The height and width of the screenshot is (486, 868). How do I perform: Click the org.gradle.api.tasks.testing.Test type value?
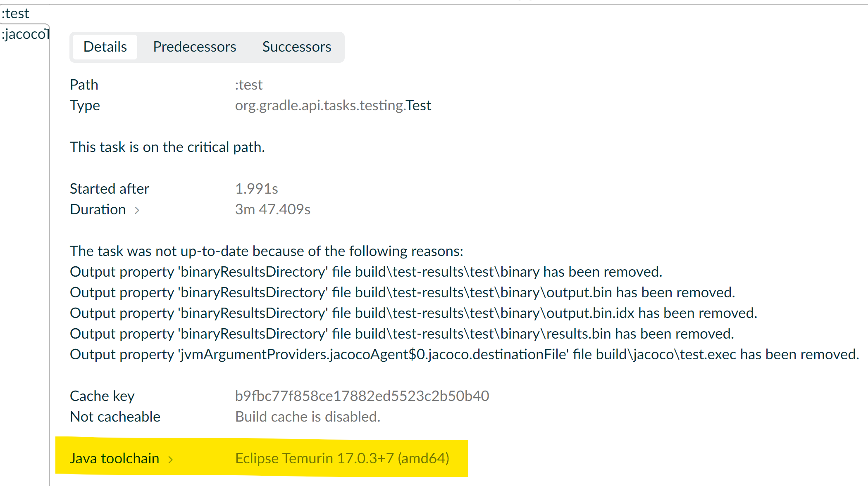333,105
